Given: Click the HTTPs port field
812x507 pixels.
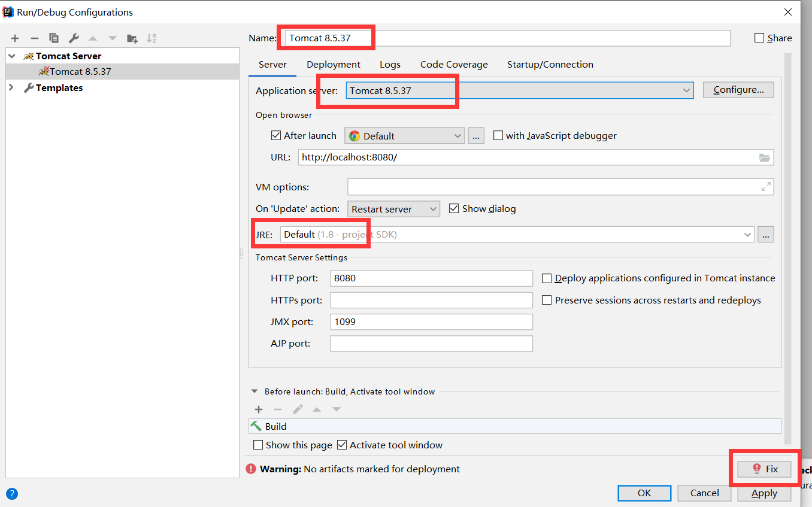Looking at the screenshot, I should tap(431, 300).
